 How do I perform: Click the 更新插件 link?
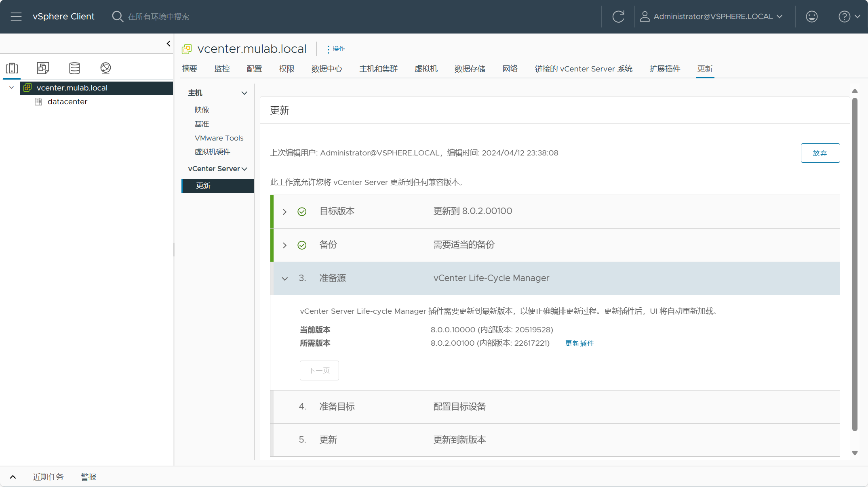coord(579,343)
